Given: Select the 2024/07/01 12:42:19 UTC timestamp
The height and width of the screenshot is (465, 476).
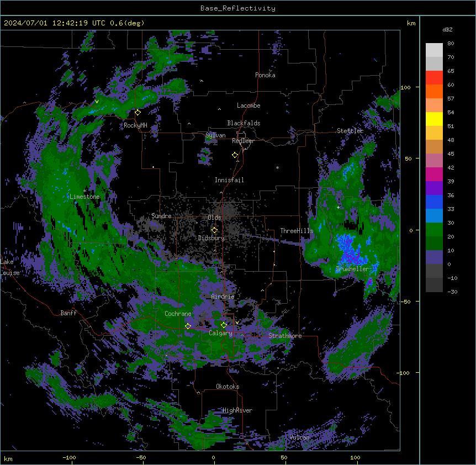Looking at the screenshot, I should 74,23.
